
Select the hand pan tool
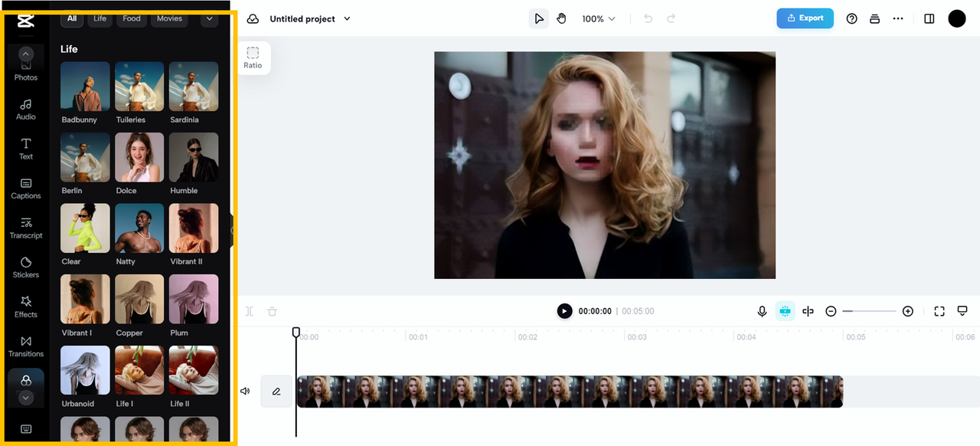pyautogui.click(x=561, y=18)
